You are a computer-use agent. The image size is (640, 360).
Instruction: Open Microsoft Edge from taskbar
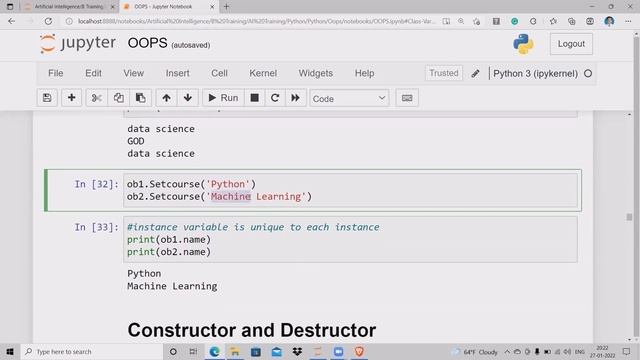click(214, 351)
